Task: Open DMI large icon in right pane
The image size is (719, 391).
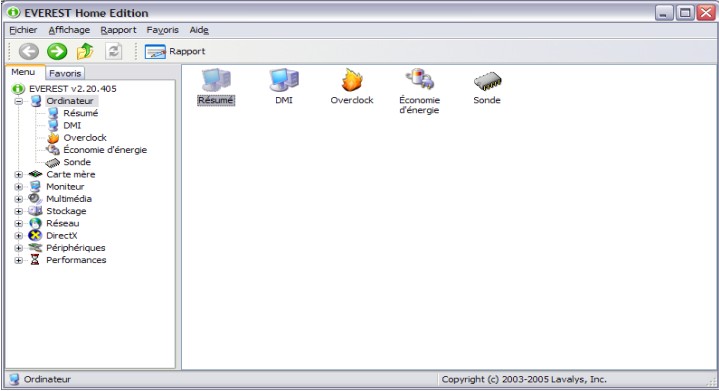Action: pos(284,81)
